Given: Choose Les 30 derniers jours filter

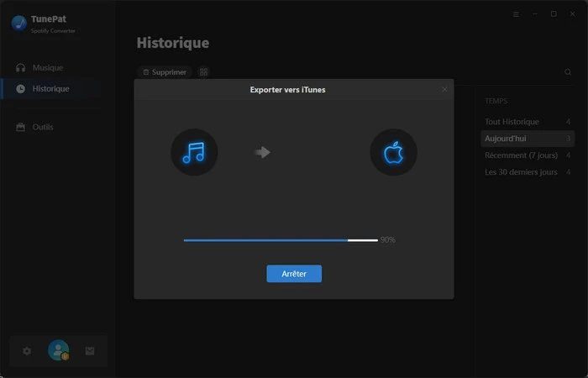Looking at the screenshot, I should [x=521, y=172].
